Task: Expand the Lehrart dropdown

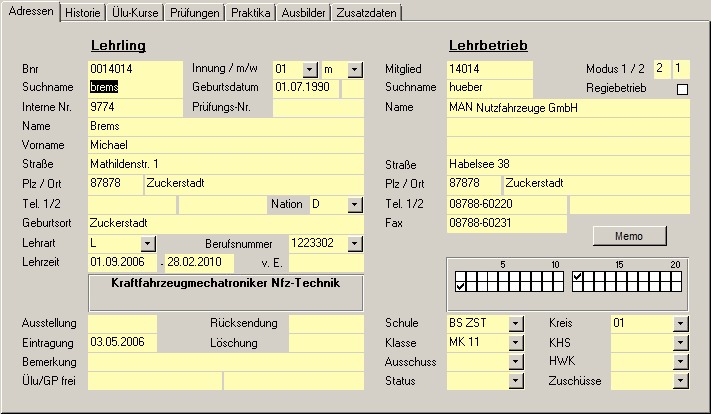Action: tap(148, 243)
